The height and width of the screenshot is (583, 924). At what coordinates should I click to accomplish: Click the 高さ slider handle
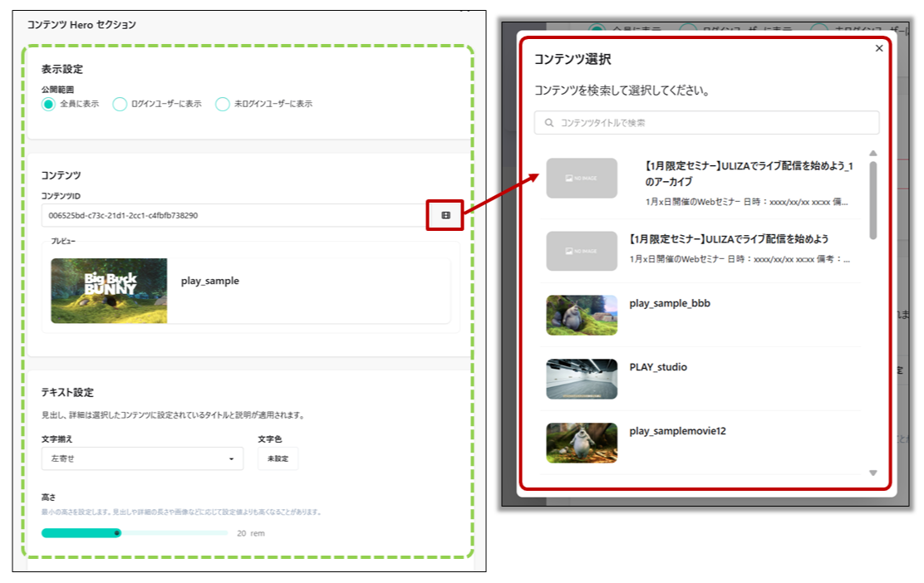[117, 533]
